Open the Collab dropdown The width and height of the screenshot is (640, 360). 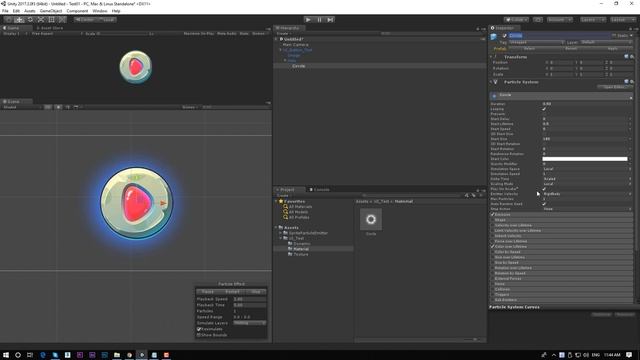(516, 20)
